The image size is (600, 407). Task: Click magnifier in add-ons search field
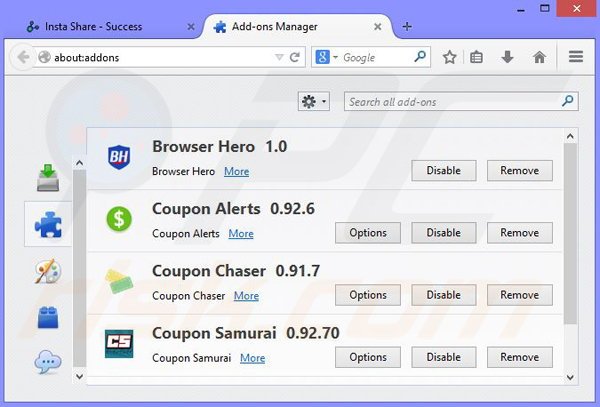[567, 101]
